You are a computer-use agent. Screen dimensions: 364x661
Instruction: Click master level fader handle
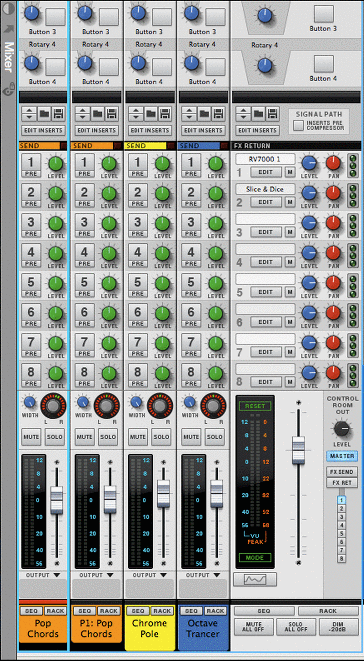point(298,450)
